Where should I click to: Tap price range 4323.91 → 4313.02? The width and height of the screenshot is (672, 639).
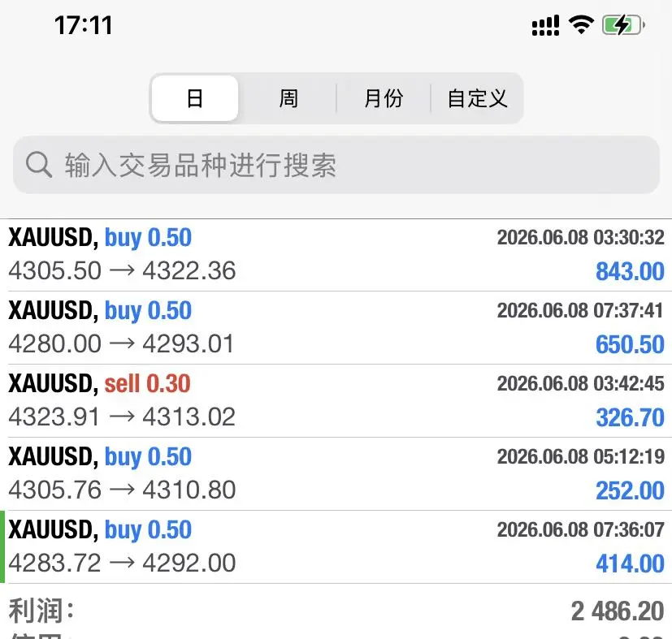tap(122, 417)
